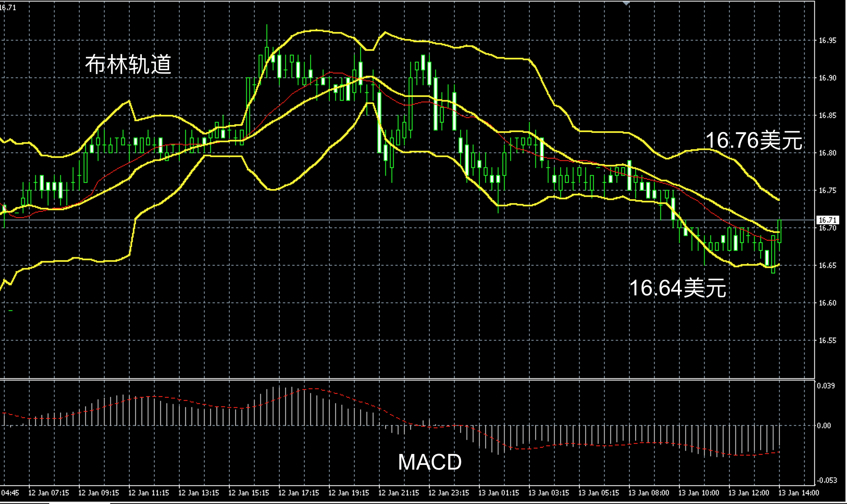This screenshot has height=504, width=847.
Task: Click the 16.71 value in top-left corner
Action: click(x=8, y=7)
